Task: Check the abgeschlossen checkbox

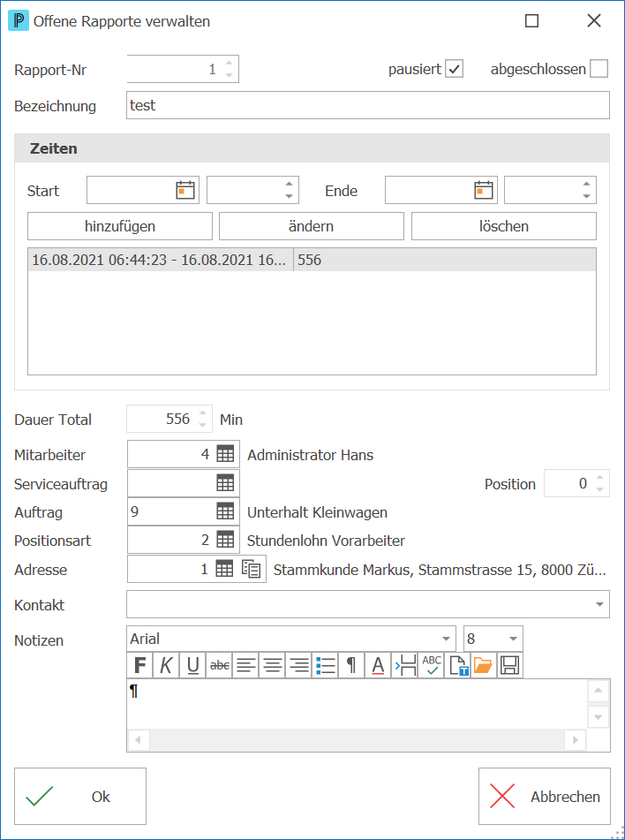Action: (x=599, y=69)
